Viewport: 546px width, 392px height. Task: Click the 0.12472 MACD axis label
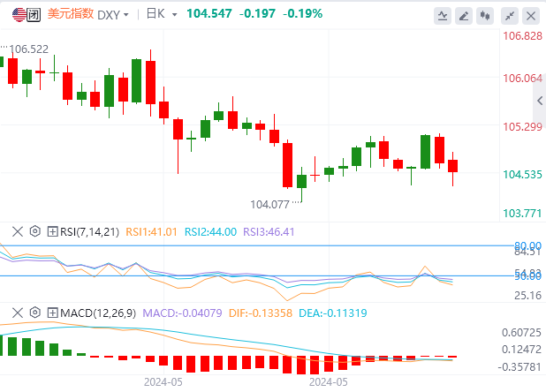pos(521,350)
